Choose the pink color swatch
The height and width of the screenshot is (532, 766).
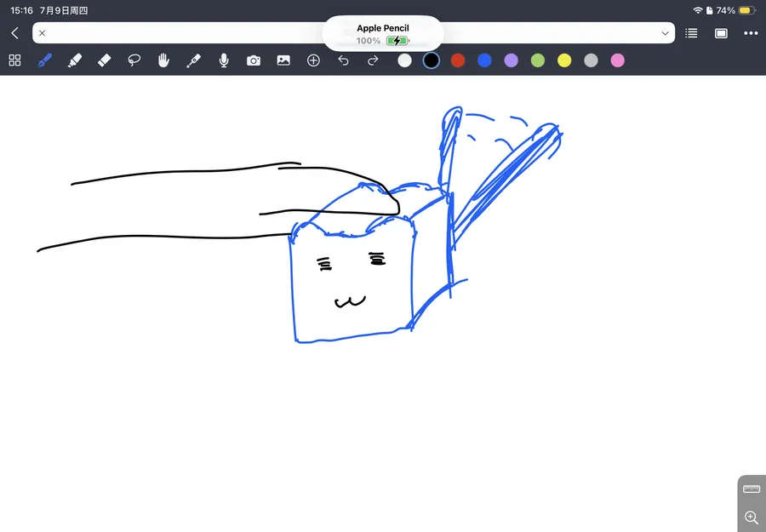(618, 60)
